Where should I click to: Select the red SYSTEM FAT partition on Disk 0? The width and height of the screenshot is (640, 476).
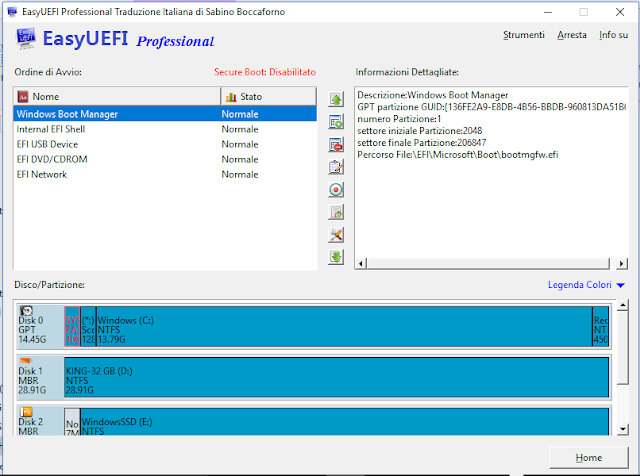[72, 327]
